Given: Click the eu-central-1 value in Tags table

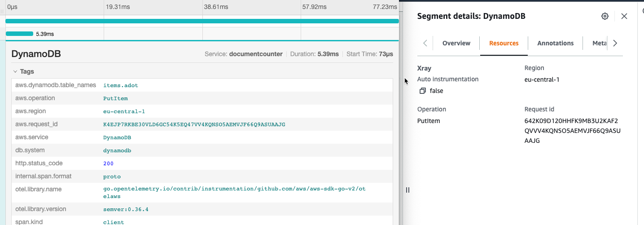Looking at the screenshot, I should point(124,111).
